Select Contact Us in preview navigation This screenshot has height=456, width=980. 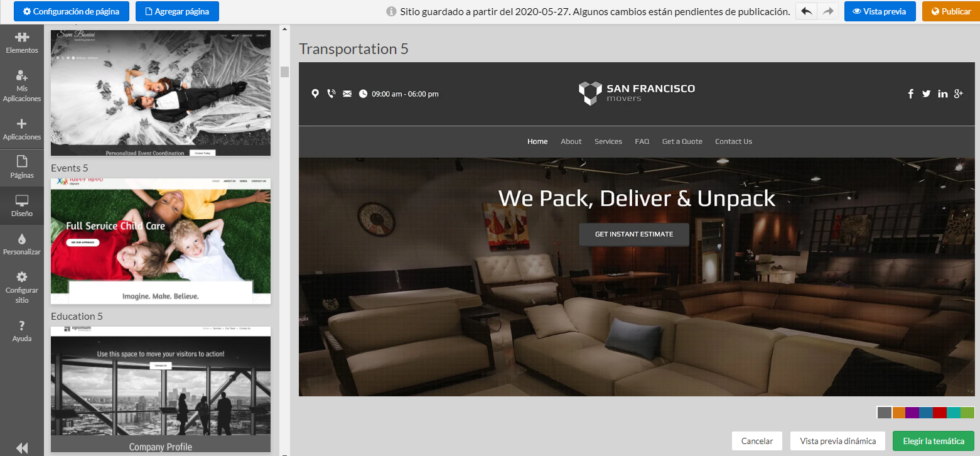coord(733,141)
